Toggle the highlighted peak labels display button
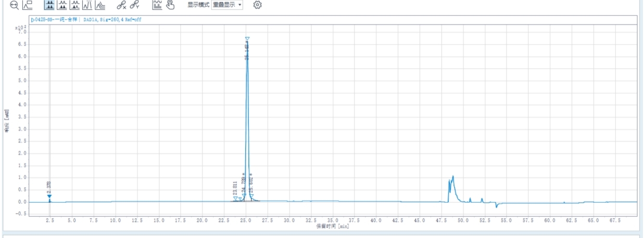644x238 pixels. click(x=49, y=5)
